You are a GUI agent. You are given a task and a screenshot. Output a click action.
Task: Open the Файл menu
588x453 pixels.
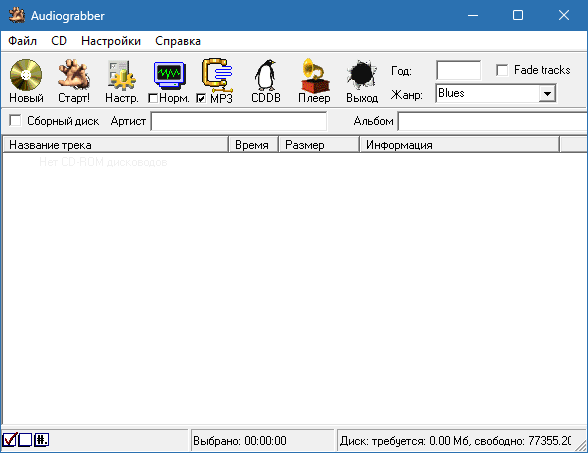(x=22, y=41)
